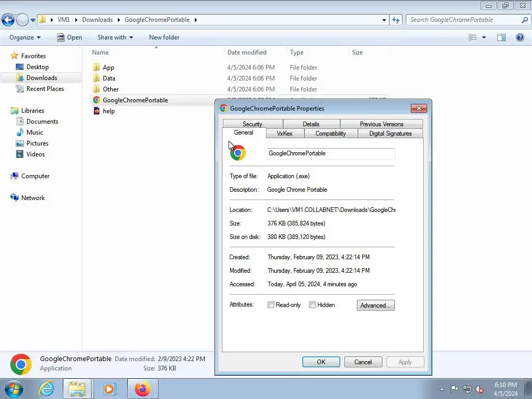Click the folder icon in the address bar
532x399 pixels.
click(x=43, y=20)
